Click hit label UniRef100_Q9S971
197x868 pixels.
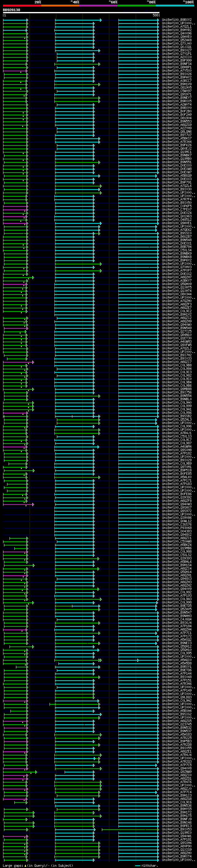pos(177,94)
